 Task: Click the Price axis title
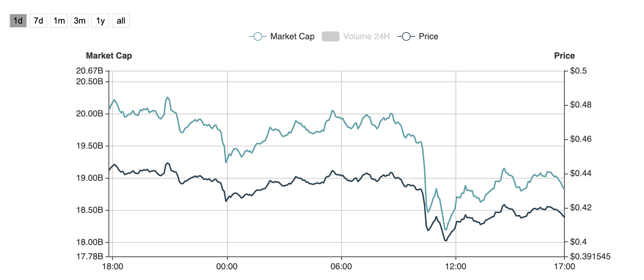(564, 56)
